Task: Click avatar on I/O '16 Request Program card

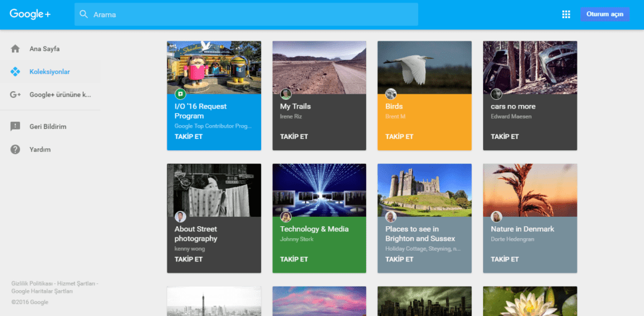Action: (x=180, y=94)
